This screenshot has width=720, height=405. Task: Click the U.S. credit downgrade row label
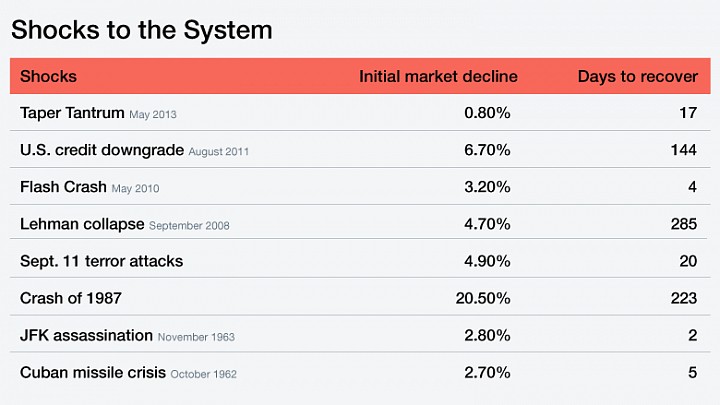102,150
